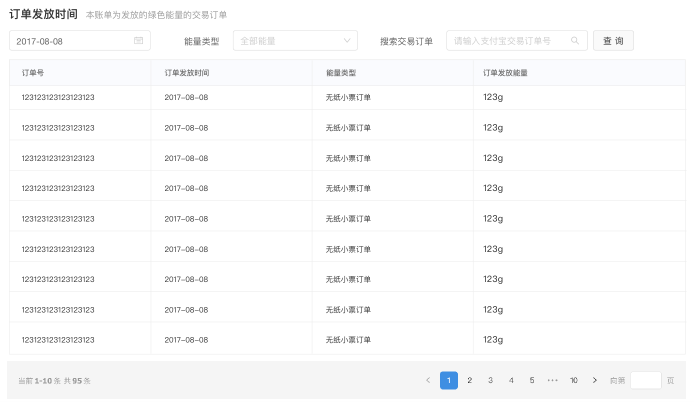Click the magnifier icon in order search box
The image size is (694, 402).
point(574,41)
